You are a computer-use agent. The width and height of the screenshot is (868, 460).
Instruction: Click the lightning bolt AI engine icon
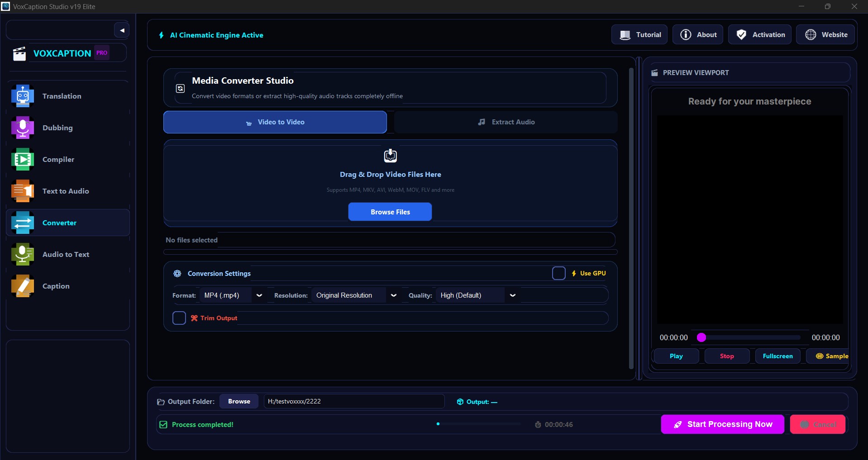pos(162,35)
